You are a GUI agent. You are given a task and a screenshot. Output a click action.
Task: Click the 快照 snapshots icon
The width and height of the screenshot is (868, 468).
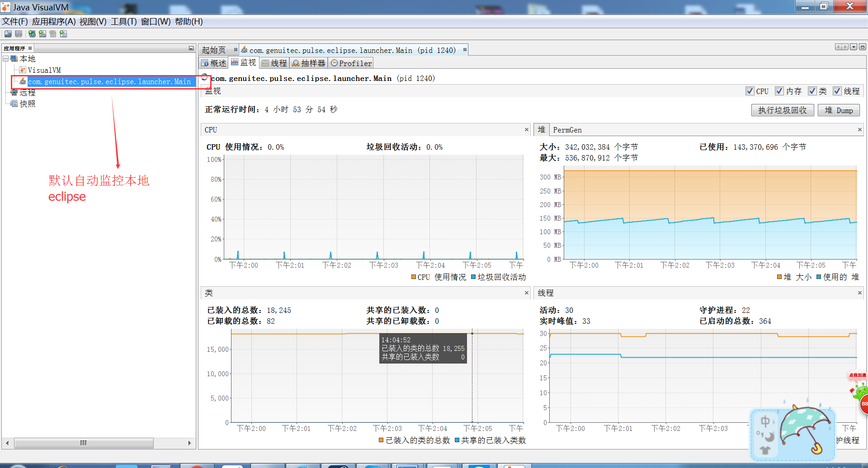click(14, 104)
